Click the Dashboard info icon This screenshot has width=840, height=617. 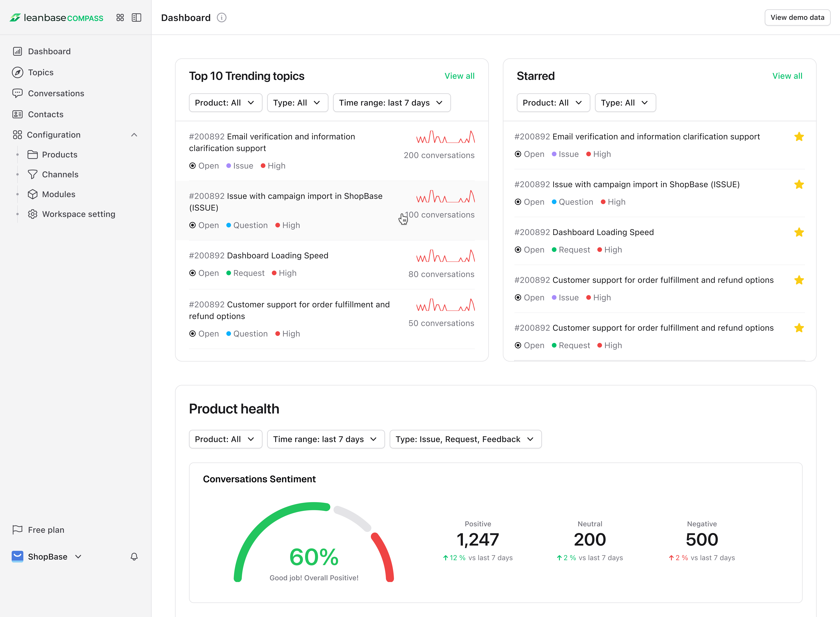(222, 17)
